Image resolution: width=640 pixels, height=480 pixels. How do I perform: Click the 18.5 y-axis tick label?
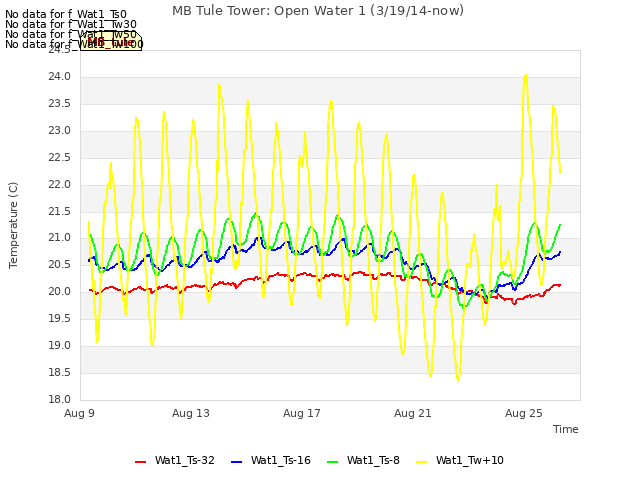[x=60, y=373]
